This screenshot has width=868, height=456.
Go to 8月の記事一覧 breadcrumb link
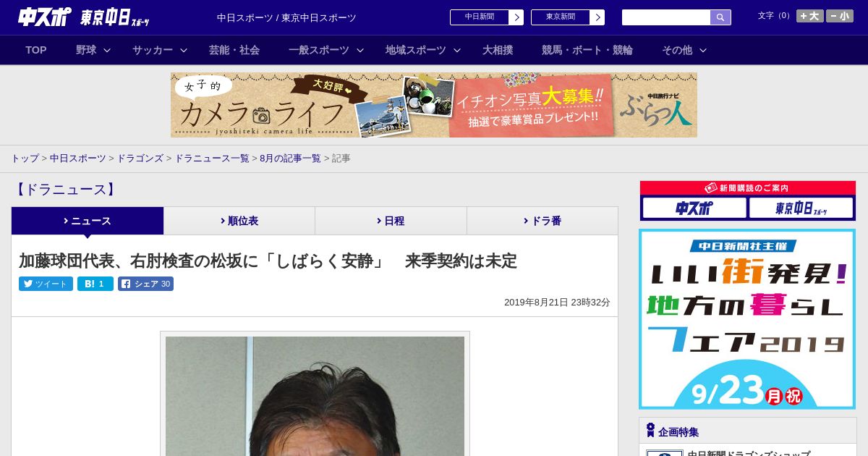(290, 159)
